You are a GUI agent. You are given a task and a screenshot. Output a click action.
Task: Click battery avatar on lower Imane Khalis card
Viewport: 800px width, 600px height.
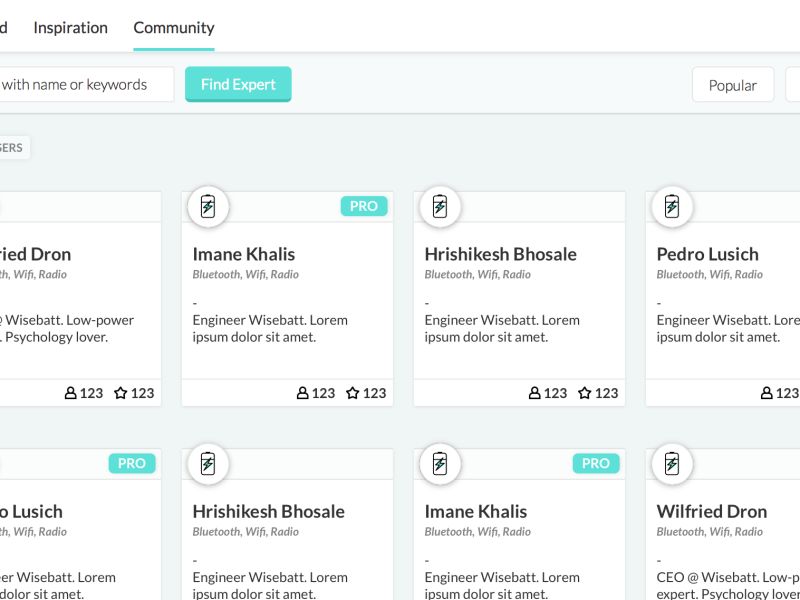pyautogui.click(x=440, y=464)
